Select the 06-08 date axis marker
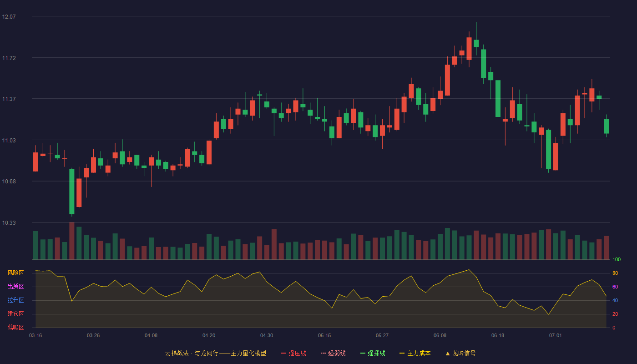 pyautogui.click(x=440, y=335)
